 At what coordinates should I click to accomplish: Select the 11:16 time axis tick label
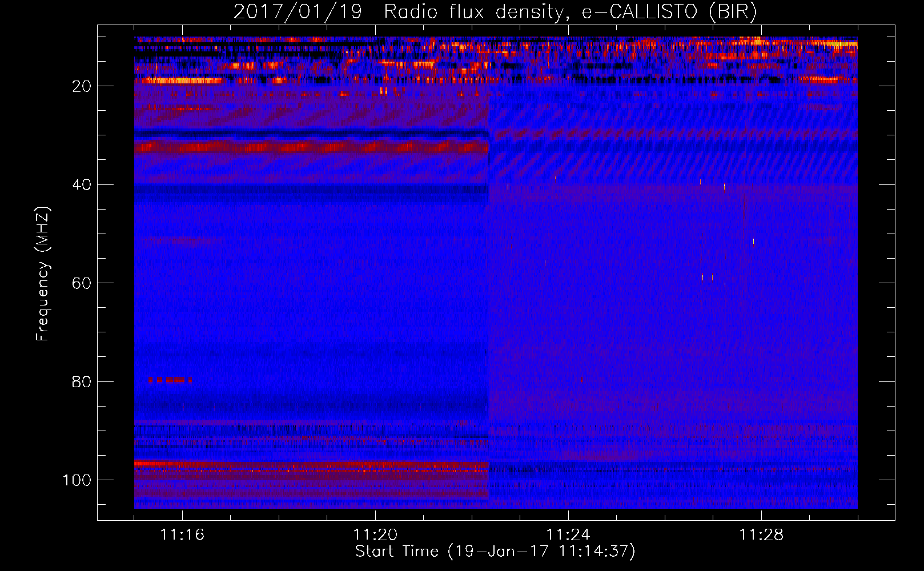coord(182,535)
